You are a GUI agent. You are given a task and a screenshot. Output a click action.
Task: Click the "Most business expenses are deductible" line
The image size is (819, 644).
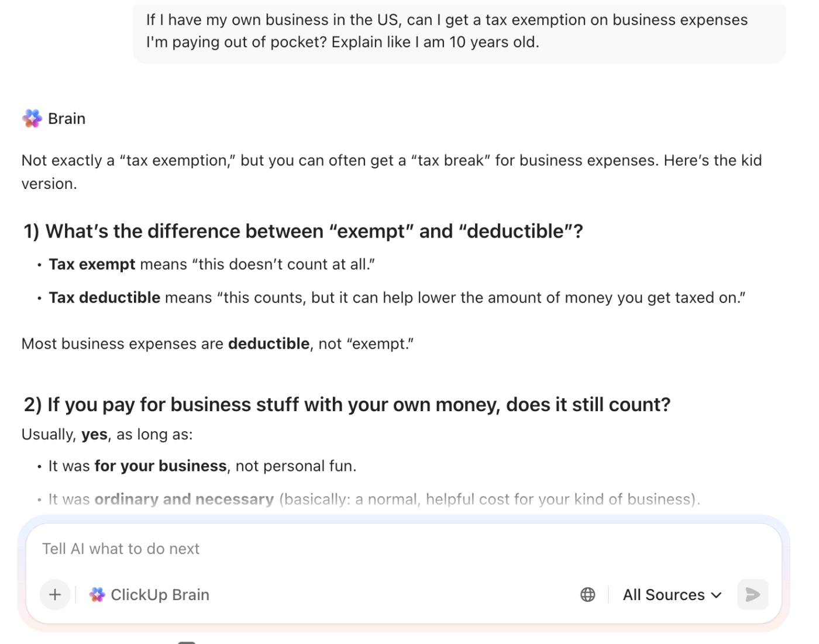[x=217, y=344]
